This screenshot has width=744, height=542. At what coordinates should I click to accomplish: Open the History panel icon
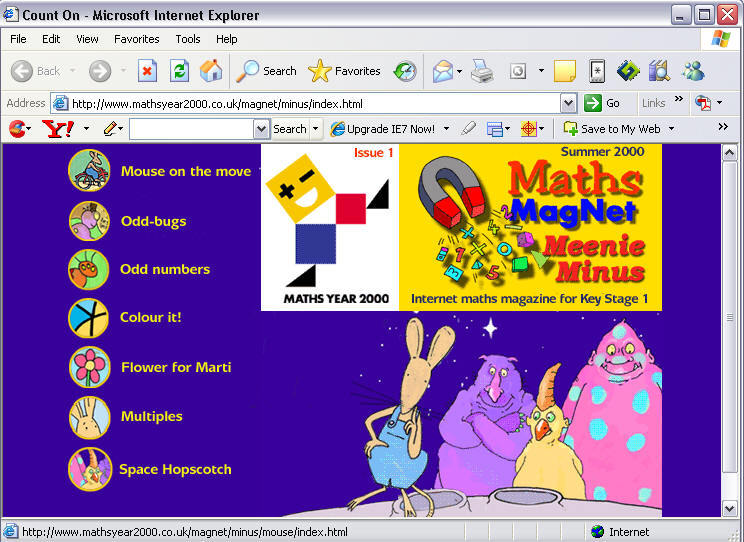(405, 71)
